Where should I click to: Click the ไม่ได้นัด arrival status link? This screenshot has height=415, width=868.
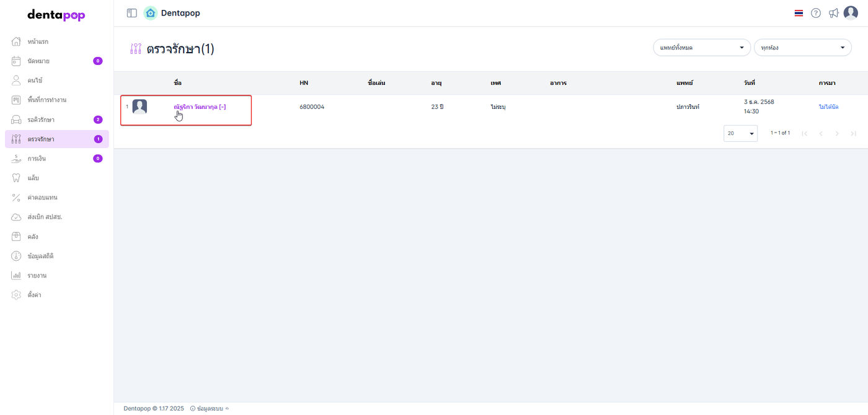[828, 107]
